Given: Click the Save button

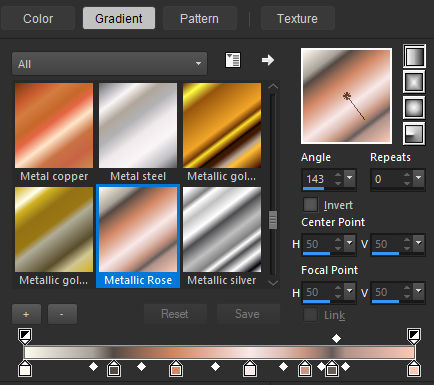Looking at the screenshot, I should click(247, 314).
